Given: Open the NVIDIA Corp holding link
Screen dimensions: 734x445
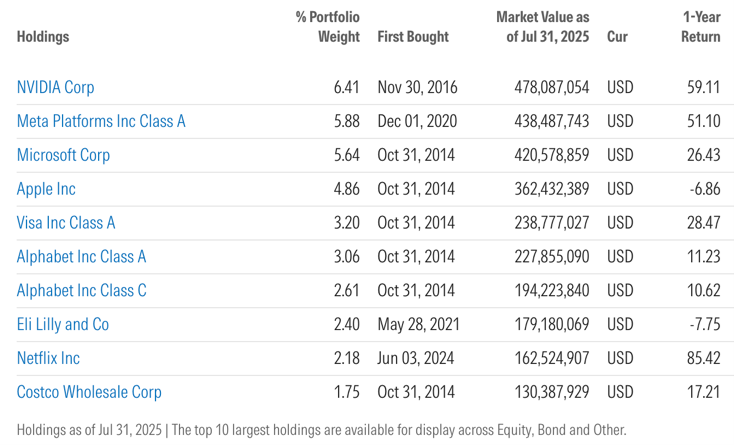Looking at the screenshot, I should pyautogui.click(x=55, y=88).
